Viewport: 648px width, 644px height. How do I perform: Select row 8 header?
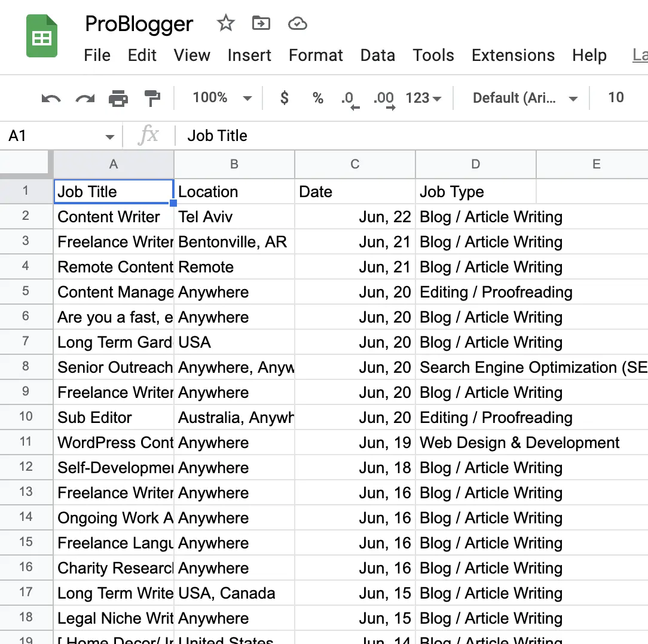tap(26, 366)
